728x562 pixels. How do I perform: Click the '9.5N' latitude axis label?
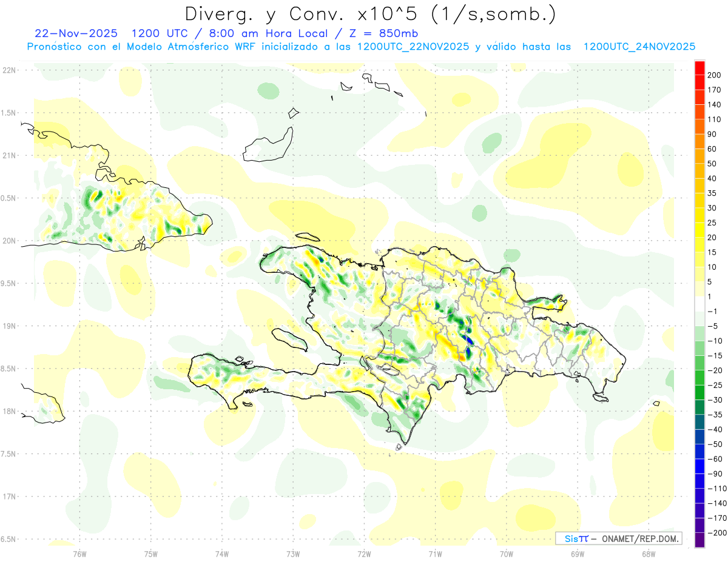[8, 283]
